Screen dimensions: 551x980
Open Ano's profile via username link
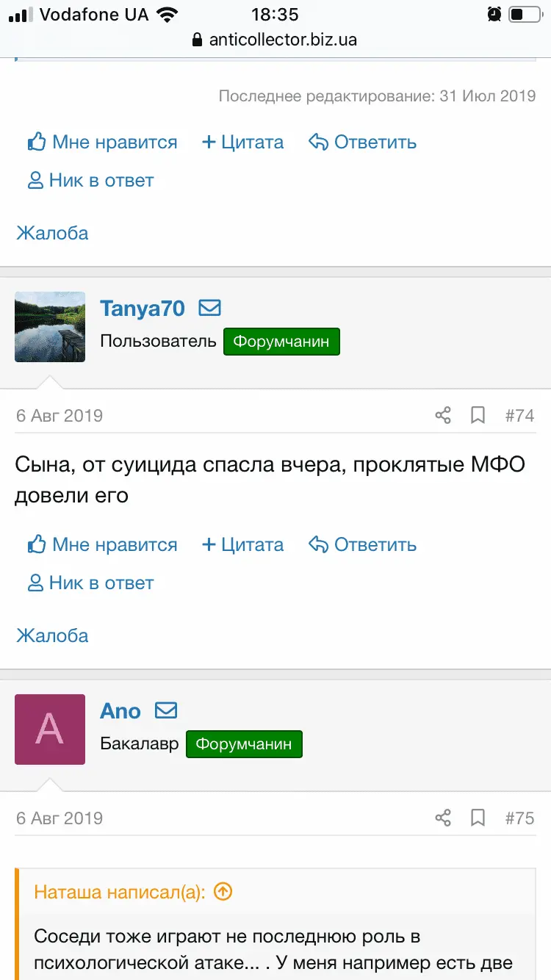(x=120, y=710)
